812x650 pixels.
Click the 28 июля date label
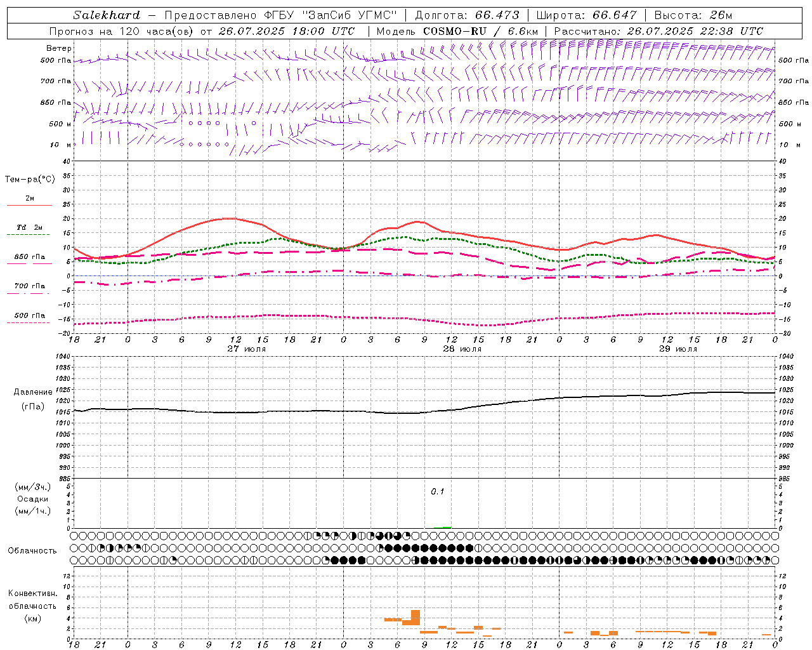pos(462,349)
